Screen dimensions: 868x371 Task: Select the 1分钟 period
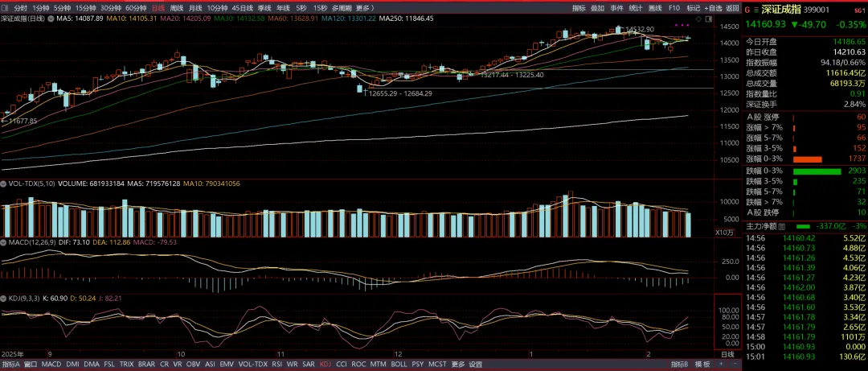pyautogui.click(x=41, y=8)
